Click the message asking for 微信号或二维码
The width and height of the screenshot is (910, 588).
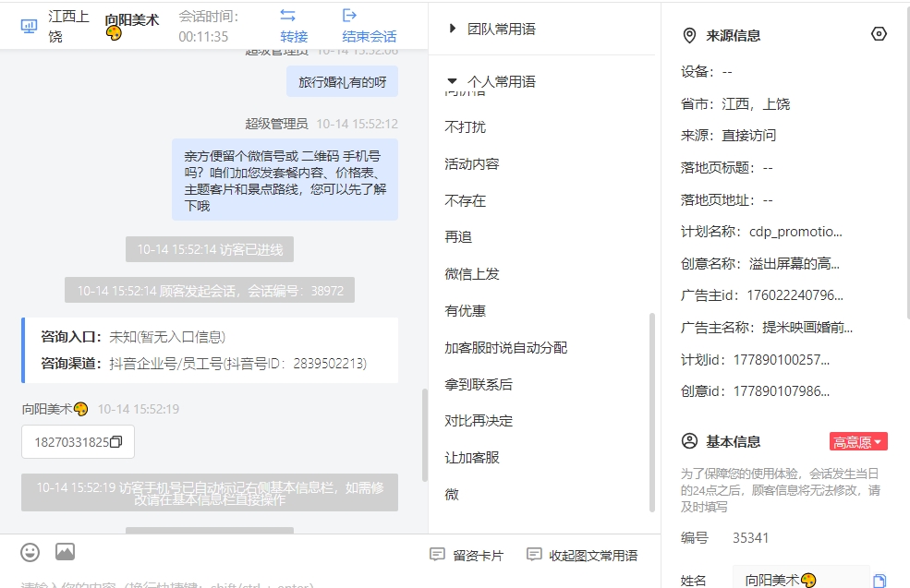tap(285, 180)
